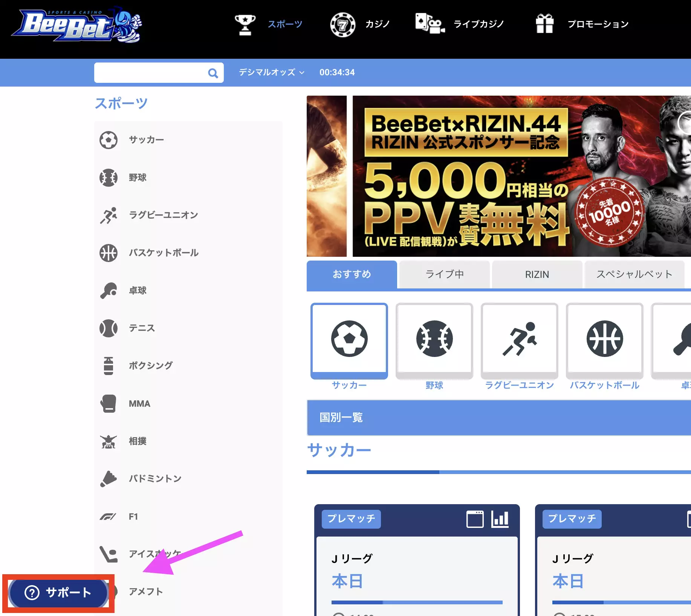
Task: Select the ice hockey stick icon
Action: coord(109,554)
